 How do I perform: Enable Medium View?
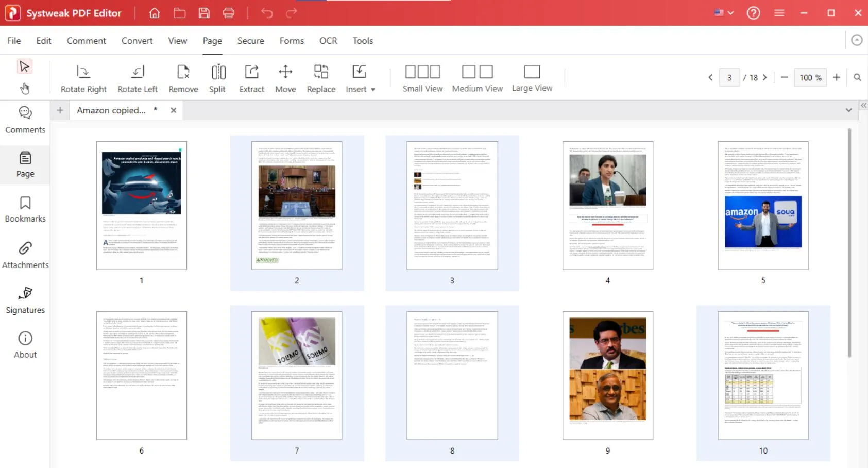click(477, 77)
